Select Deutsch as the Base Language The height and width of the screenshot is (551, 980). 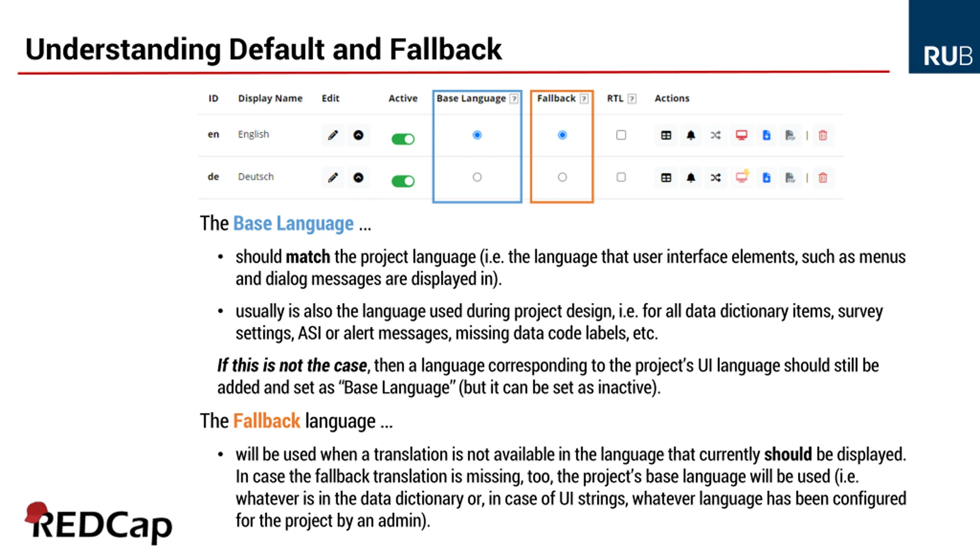point(477,177)
